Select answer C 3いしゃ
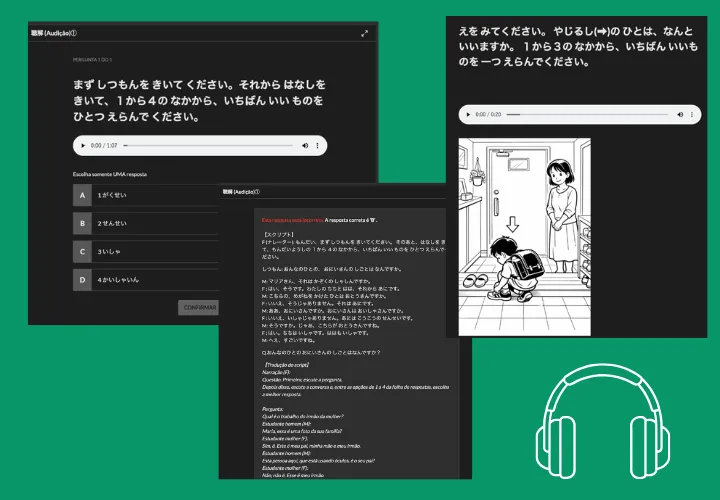The image size is (720, 500). [x=146, y=252]
